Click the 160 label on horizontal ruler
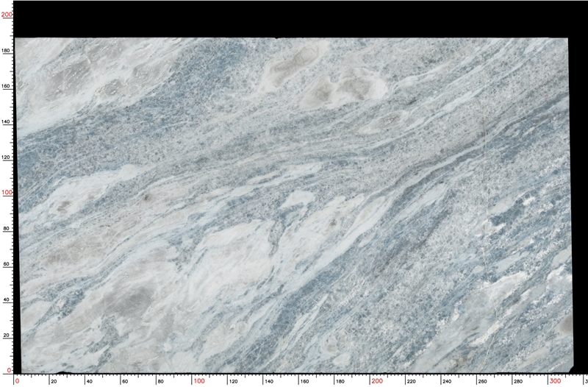 coord(304,381)
